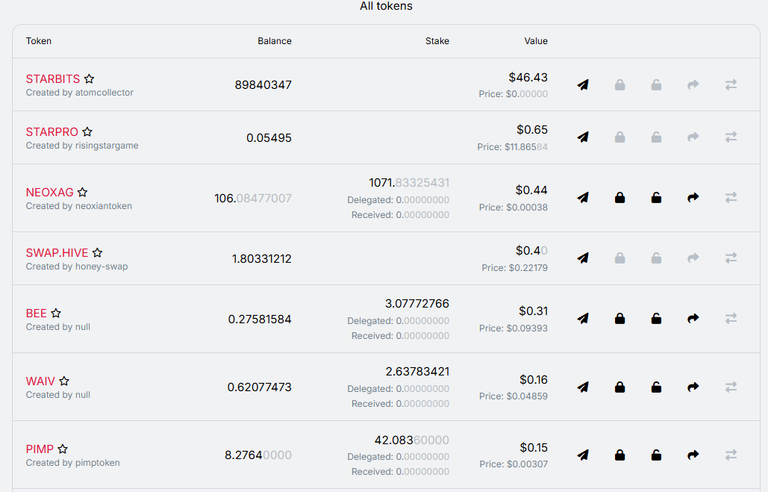Image resolution: width=768 pixels, height=492 pixels.
Task: Click swap arrows icon in BEE row
Action: [x=731, y=319]
